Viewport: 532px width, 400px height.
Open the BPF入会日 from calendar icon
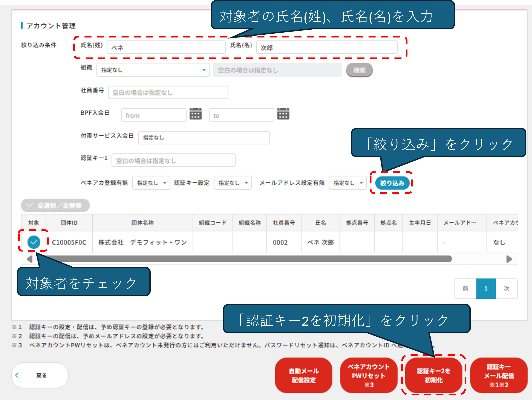click(196, 114)
